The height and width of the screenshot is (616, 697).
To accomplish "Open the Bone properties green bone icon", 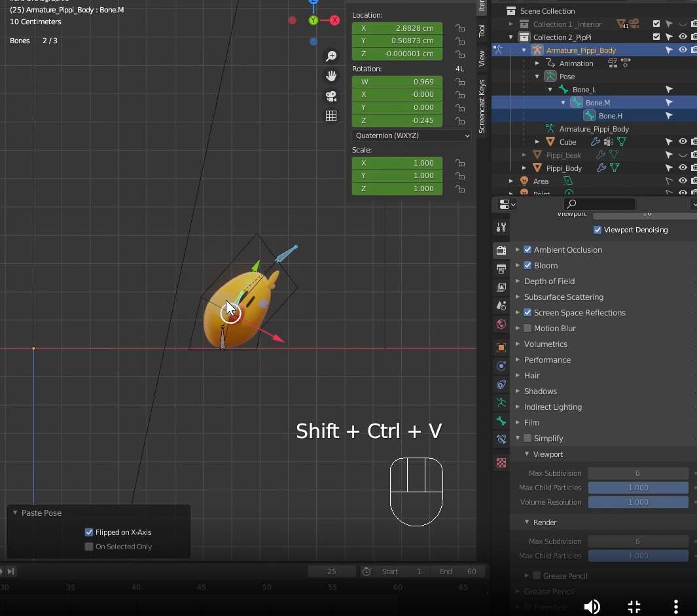I will coord(501,421).
